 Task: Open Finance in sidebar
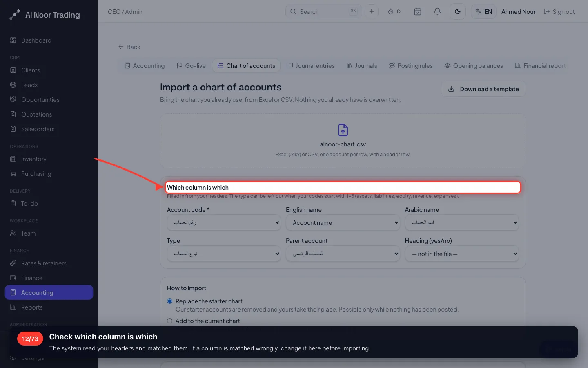(x=49, y=278)
